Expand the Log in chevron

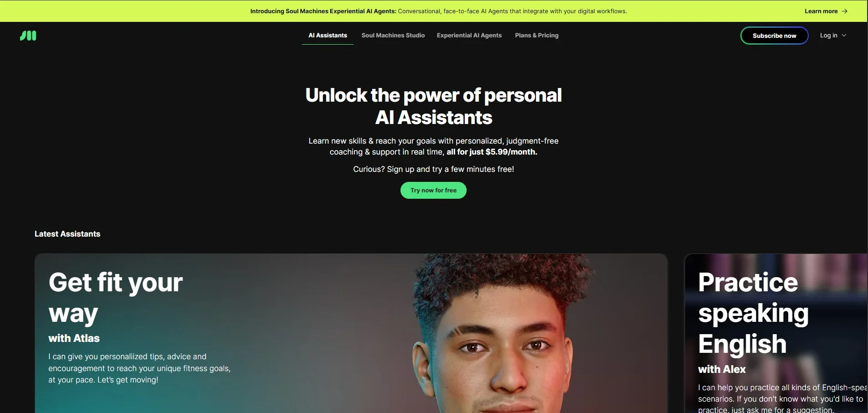click(844, 35)
